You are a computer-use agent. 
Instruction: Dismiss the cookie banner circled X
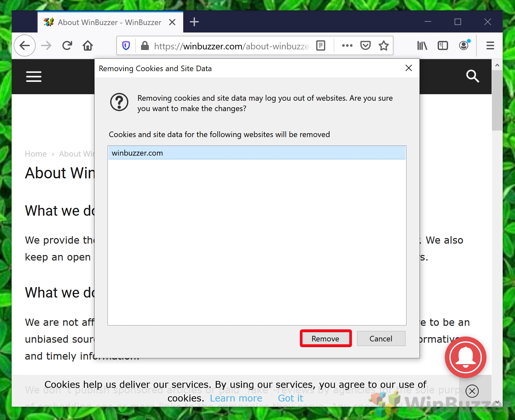[x=472, y=391]
